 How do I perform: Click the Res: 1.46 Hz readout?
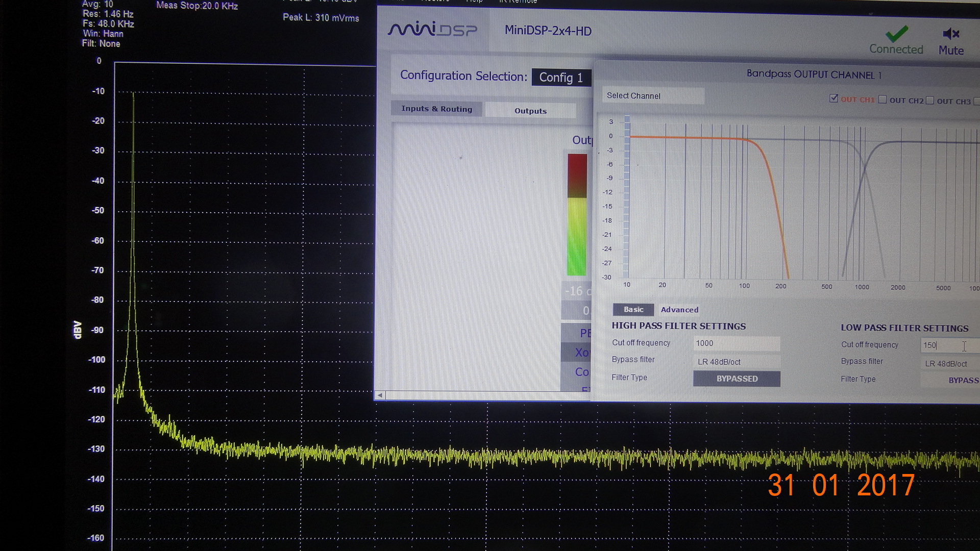click(x=108, y=14)
